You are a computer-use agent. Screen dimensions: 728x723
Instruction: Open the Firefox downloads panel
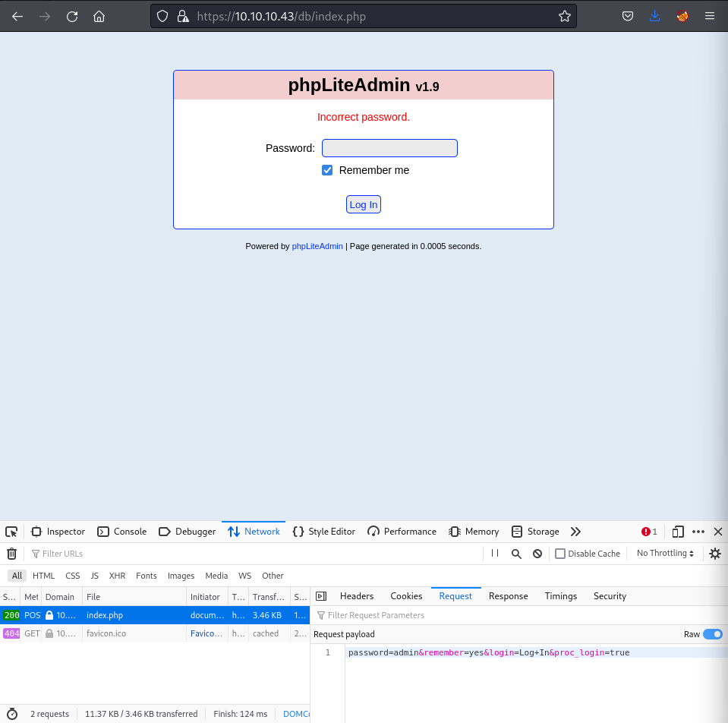(x=655, y=16)
